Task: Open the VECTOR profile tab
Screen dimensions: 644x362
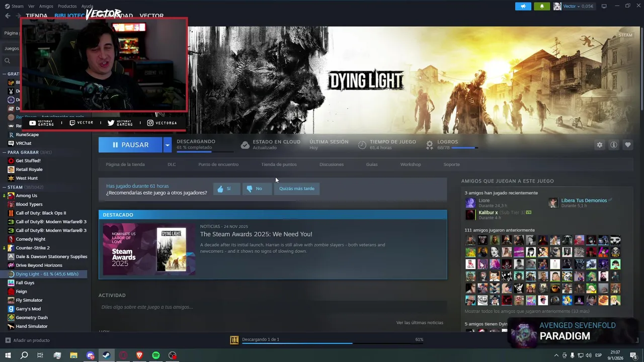Action: coord(151,16)
